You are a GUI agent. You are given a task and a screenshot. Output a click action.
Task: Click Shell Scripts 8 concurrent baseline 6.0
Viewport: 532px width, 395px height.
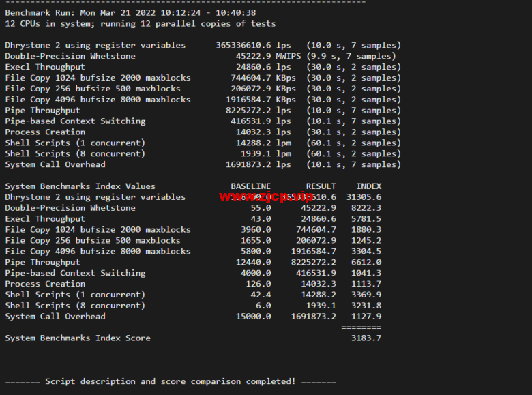[263, 306]
